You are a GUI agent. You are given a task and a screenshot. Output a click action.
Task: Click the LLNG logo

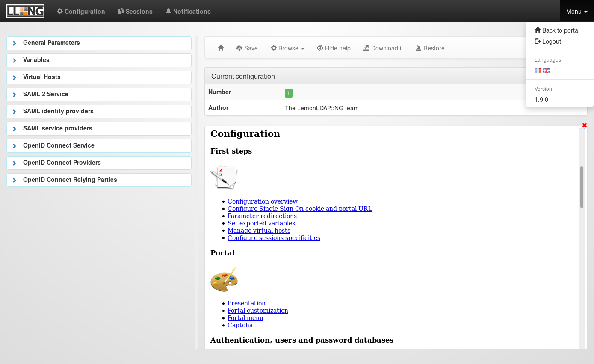tap(25, 11)
